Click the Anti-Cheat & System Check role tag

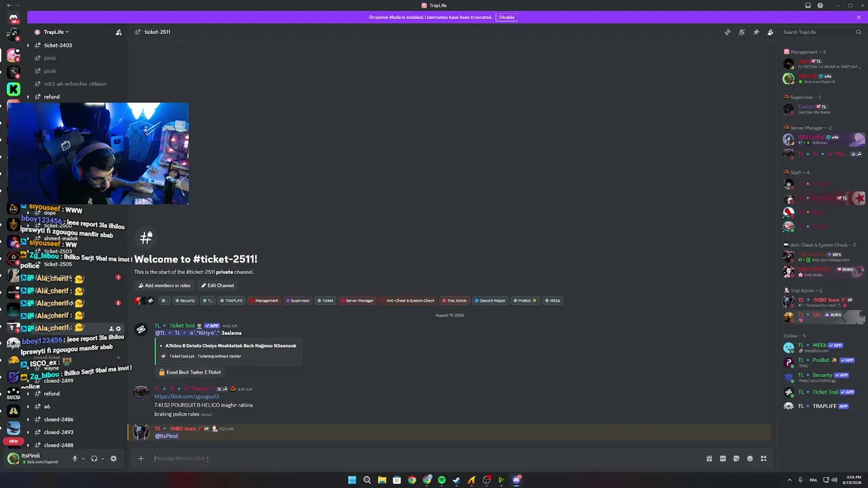[408, 300]
